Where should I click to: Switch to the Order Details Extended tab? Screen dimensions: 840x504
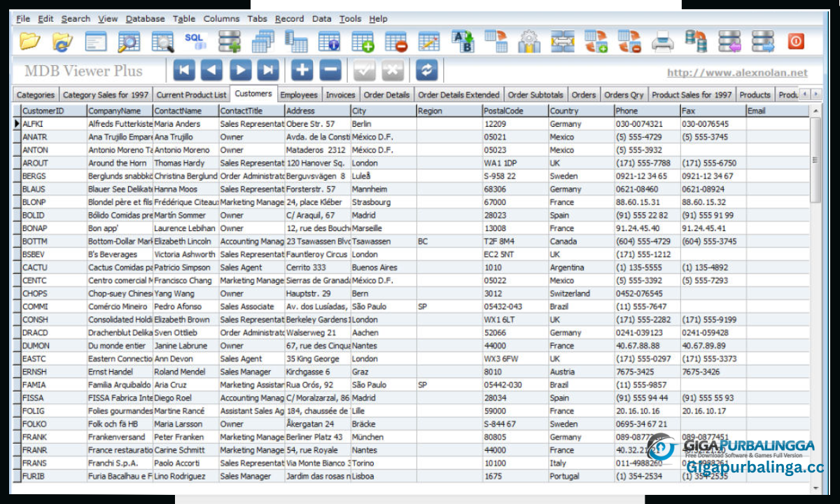(x=459, y=95)
